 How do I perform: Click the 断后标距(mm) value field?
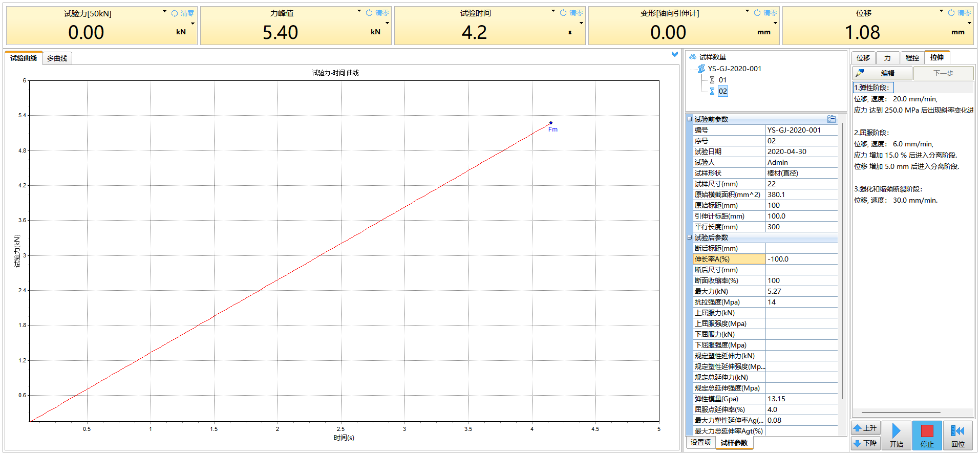(x=801, y=248)
